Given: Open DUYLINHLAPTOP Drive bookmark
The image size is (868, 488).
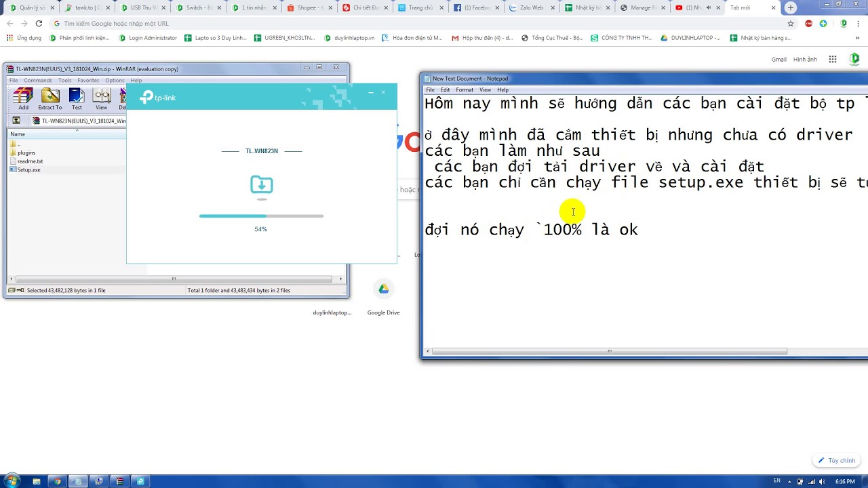Looking at the screenshot, I should tap(690, 38).
